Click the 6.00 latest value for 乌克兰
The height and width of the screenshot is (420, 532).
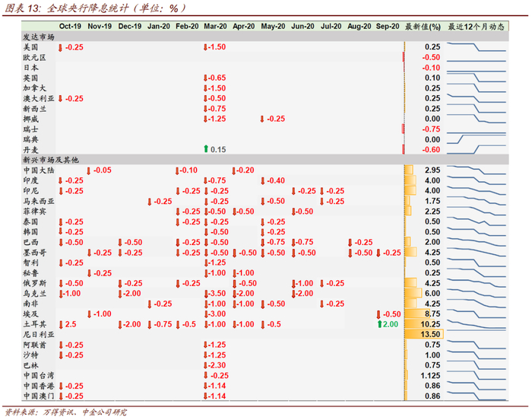432,293
